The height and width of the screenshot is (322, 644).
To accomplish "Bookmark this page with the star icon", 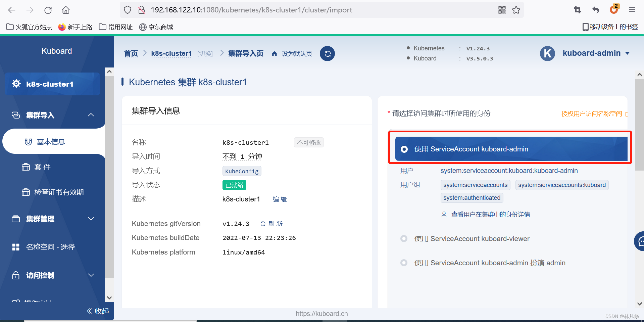I will pos(516,10).
